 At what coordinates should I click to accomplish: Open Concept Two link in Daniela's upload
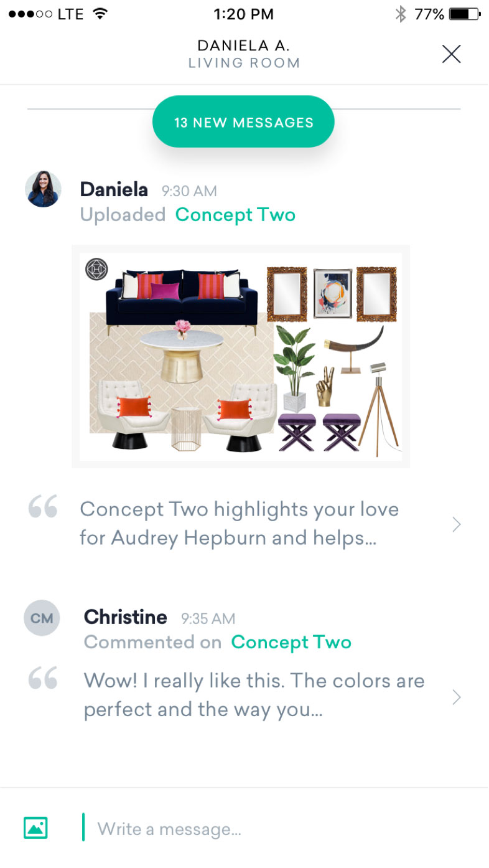pos(235,215)
